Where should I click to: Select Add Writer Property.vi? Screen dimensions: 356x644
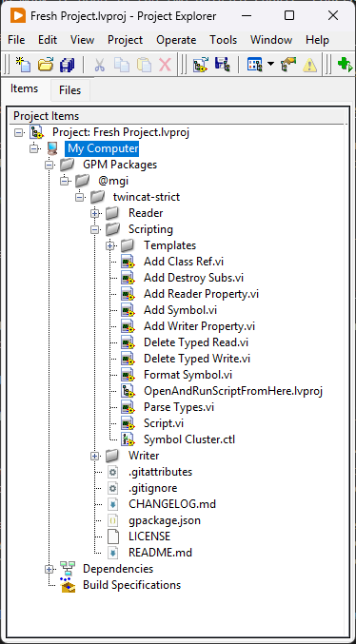(x=199, y=326)
